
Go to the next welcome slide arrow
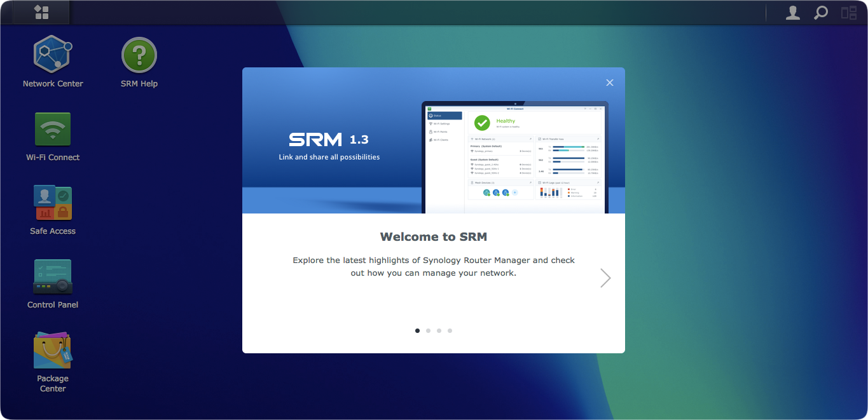click(605, 278)
